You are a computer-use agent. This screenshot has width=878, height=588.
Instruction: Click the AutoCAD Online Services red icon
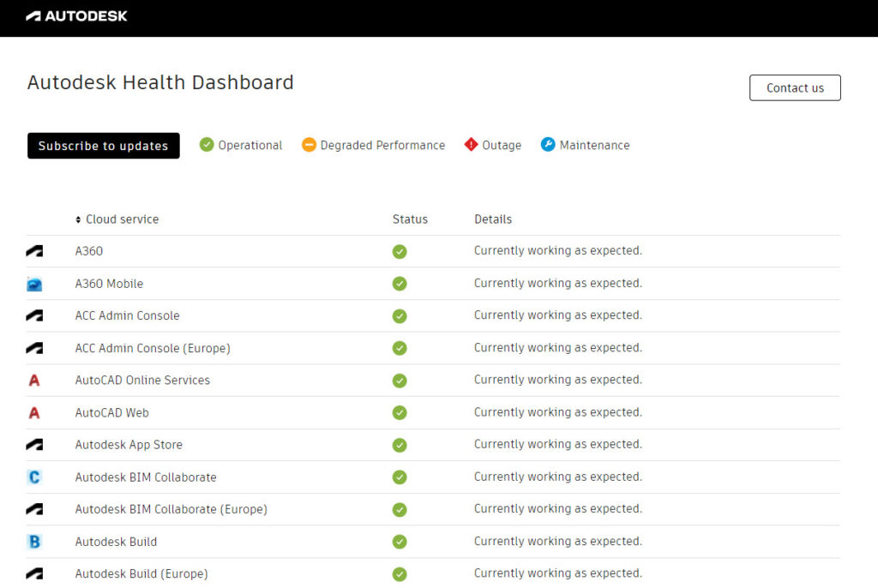[34, 381]
